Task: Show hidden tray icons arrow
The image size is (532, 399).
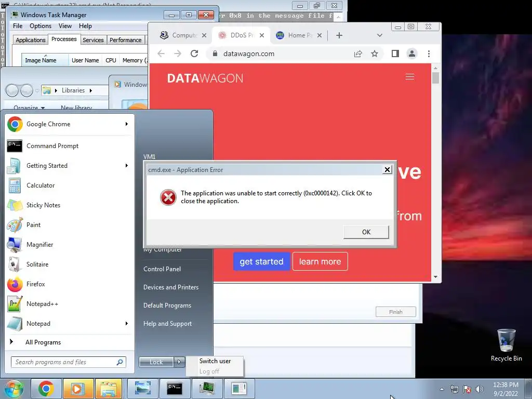Action: tap(442, 389)
